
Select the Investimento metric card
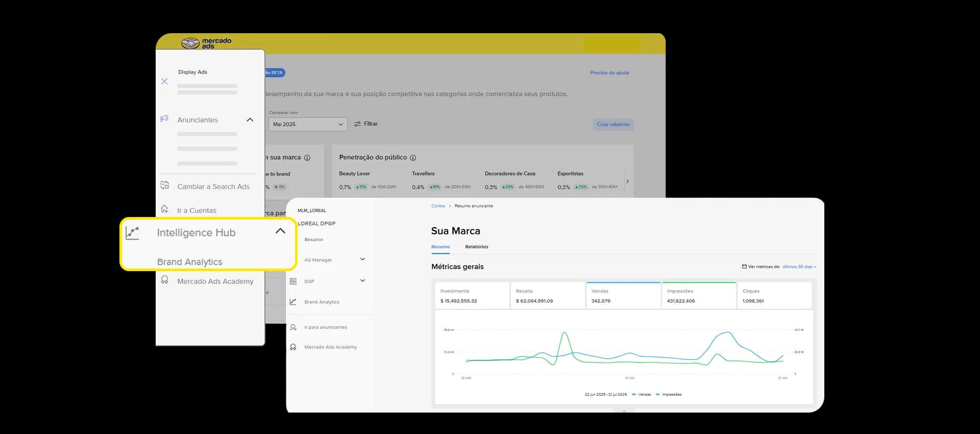tap(472, 296)
